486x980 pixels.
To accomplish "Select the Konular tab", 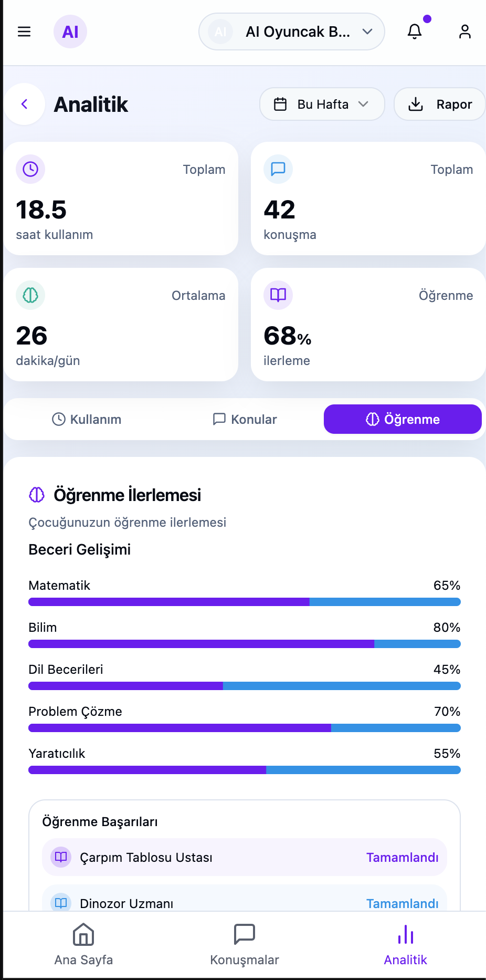I will point(244,419).
